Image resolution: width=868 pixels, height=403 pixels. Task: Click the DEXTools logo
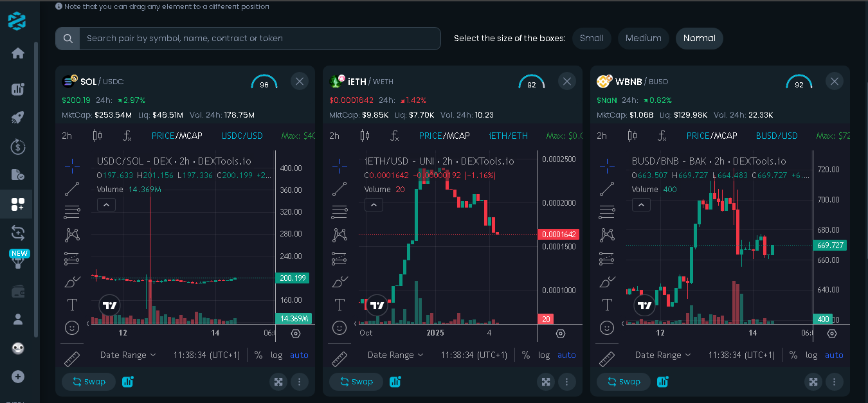click(17, 21)
